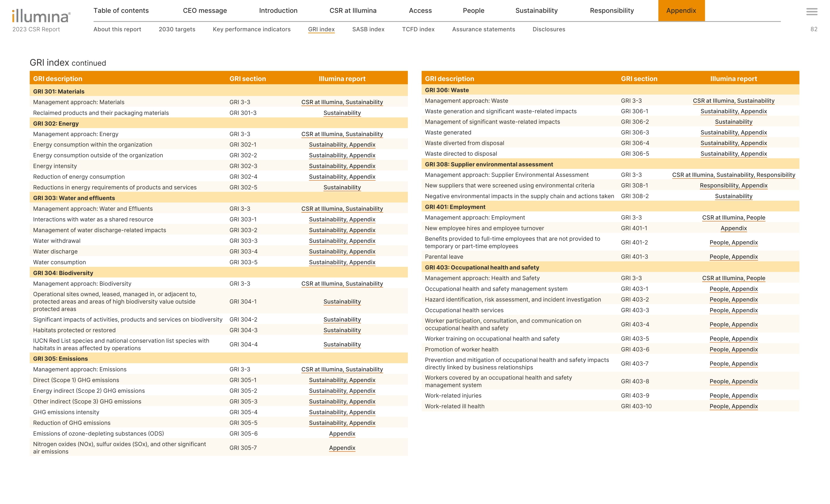Open Key performance indicators

coord(251,29)
